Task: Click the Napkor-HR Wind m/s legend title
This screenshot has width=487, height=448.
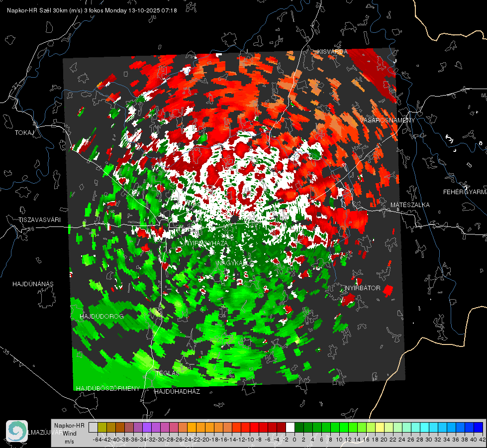Action: coord(69,434)
